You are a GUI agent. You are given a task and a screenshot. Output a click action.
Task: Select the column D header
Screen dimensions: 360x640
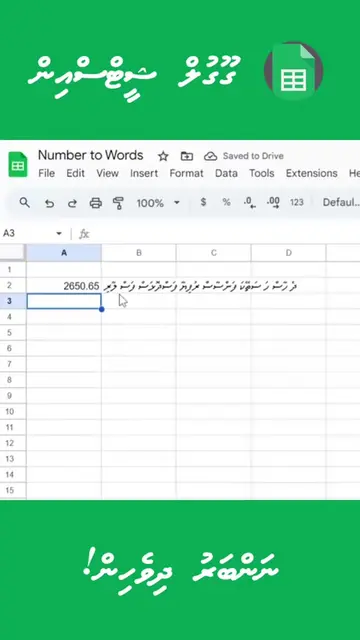(289, 253)
